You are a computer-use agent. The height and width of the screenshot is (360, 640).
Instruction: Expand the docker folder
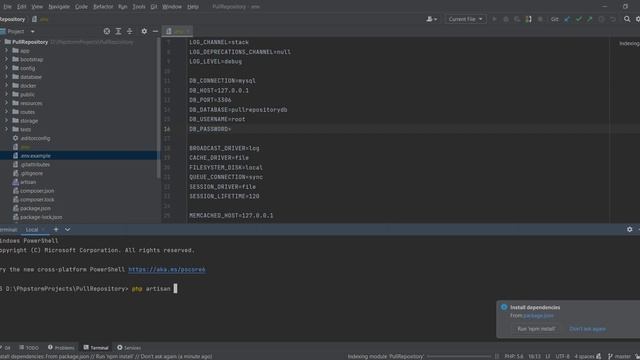(x=6, y=86)
